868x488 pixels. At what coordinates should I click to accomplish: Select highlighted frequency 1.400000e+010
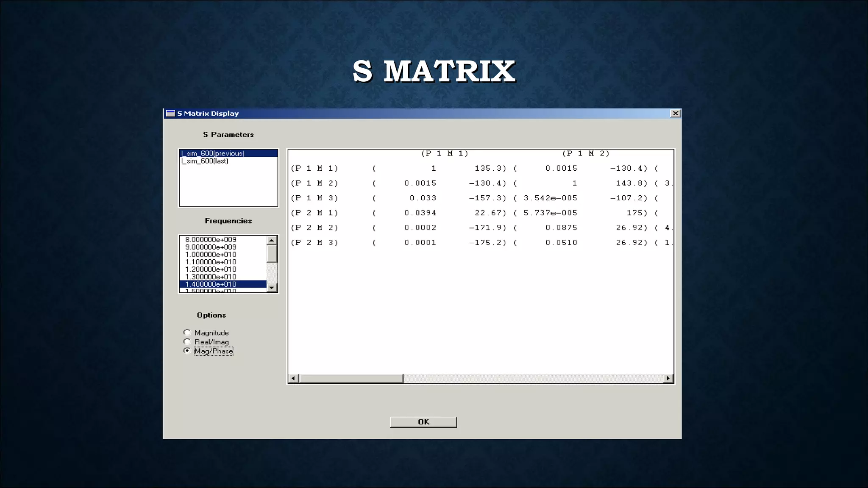click(x=223, y=284)
